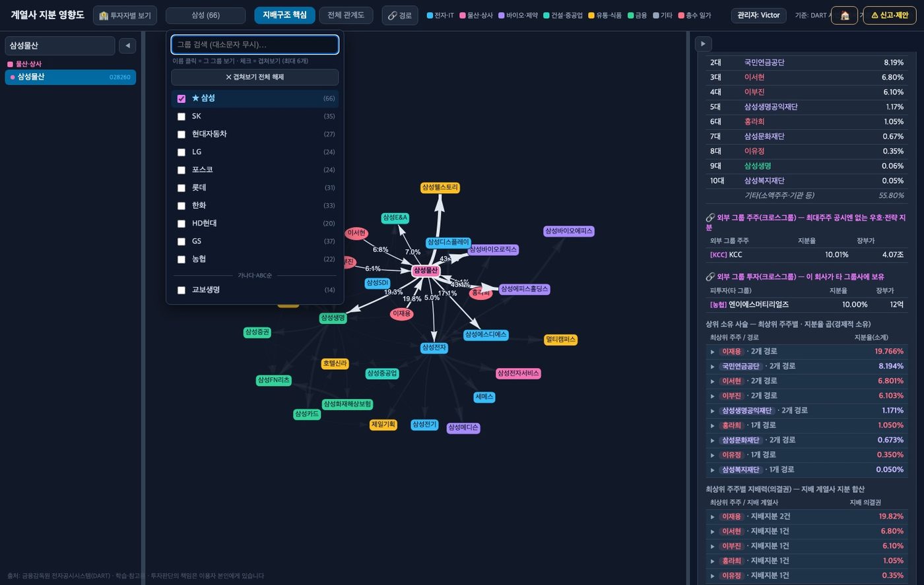Click the 삼성바이오로직스 graph node
This screenshot has width=924, height=585.
click(493, 250)
